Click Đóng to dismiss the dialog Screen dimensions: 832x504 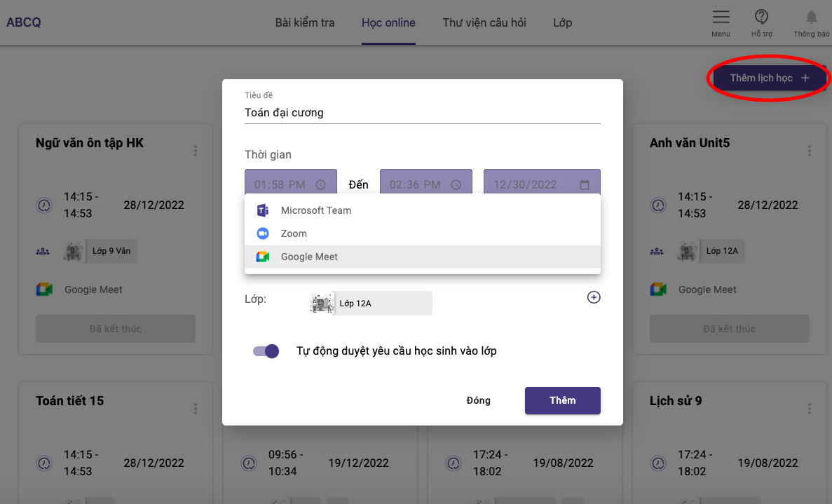coord(478,400)
